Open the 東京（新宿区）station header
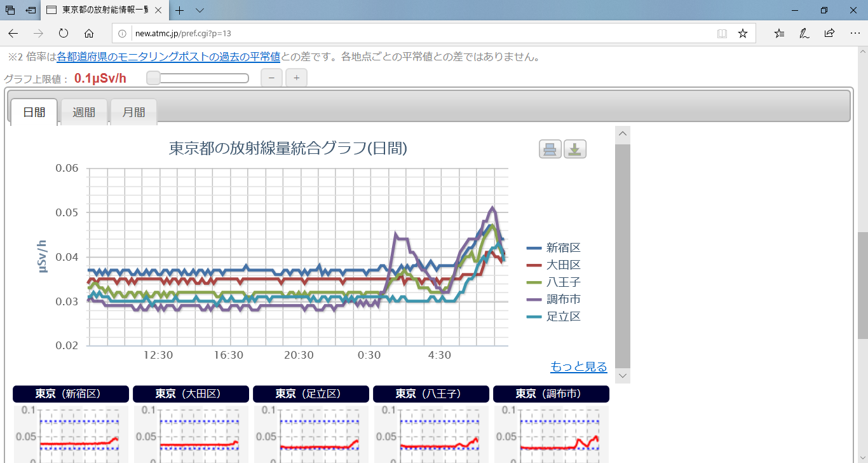This screenshot has width=868, height=463. (x=71, y=394)
